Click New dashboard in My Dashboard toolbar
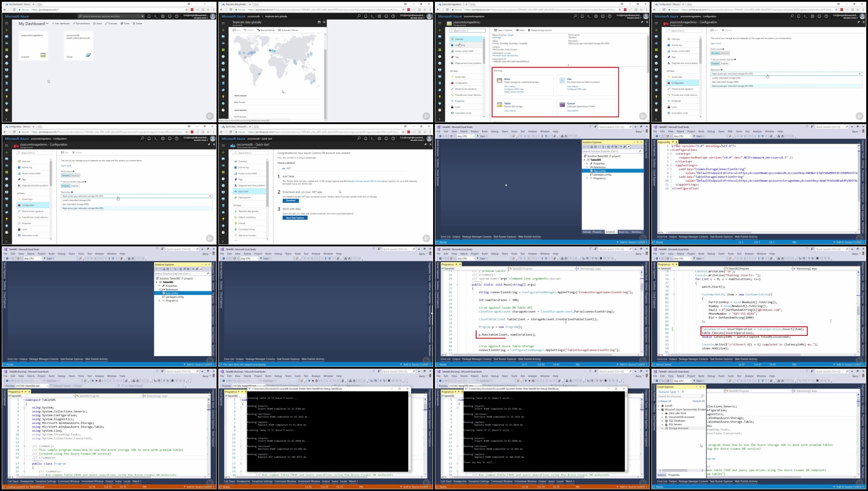This screenshot has height=491, width=868. coord(61,24)
